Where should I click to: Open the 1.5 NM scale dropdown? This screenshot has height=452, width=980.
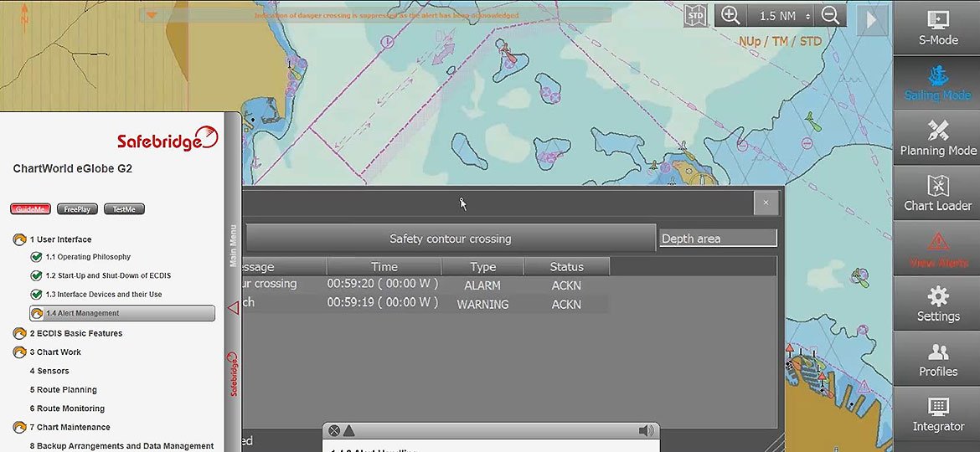[784, 16]
